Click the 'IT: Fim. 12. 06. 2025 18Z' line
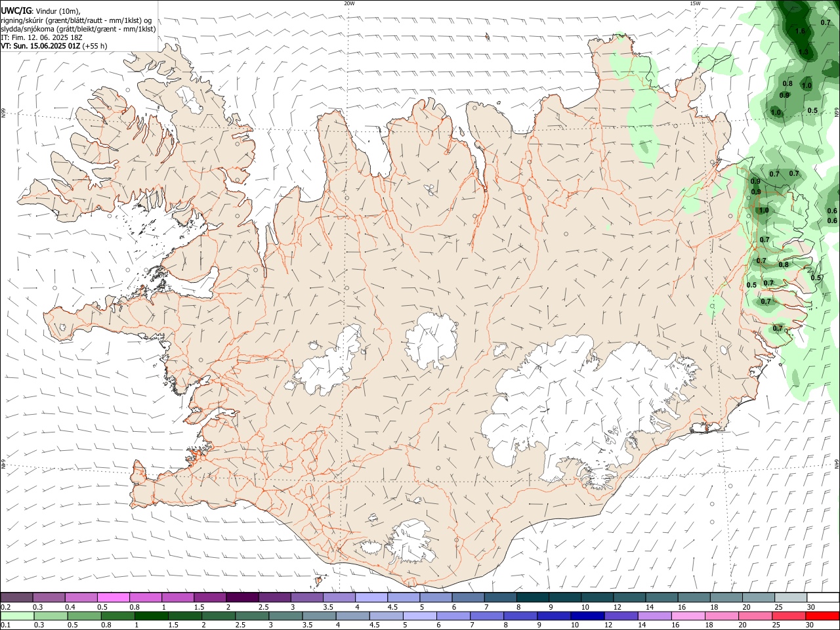 pyautogui.click(x=41, y=37)
